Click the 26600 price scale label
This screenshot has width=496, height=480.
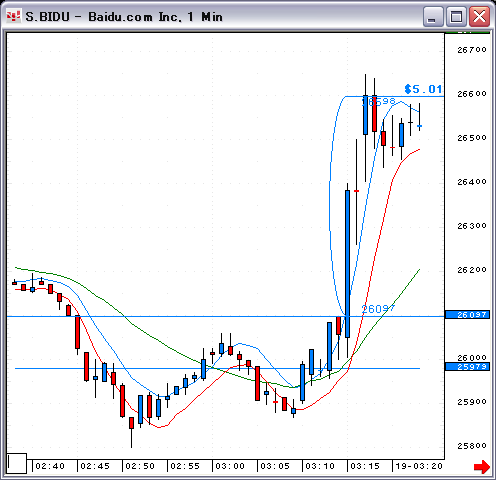point(472,94)
